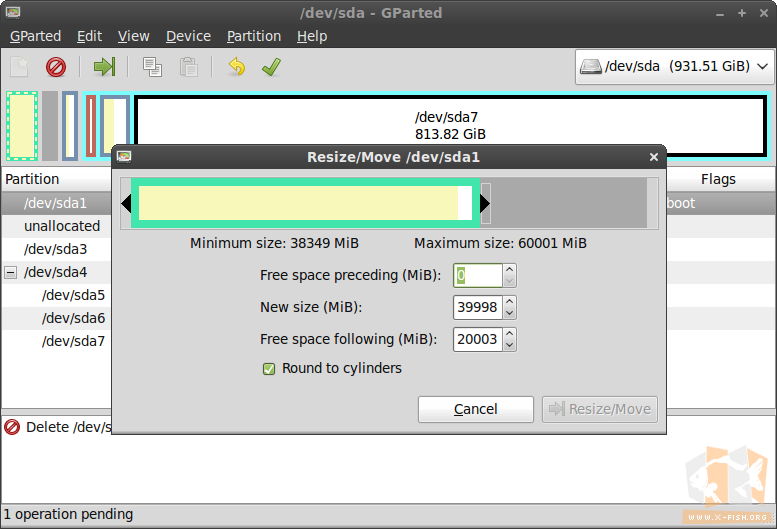777x529 pixels.
Task: Select the unallocated row in partition list
Action: (56, 226)
